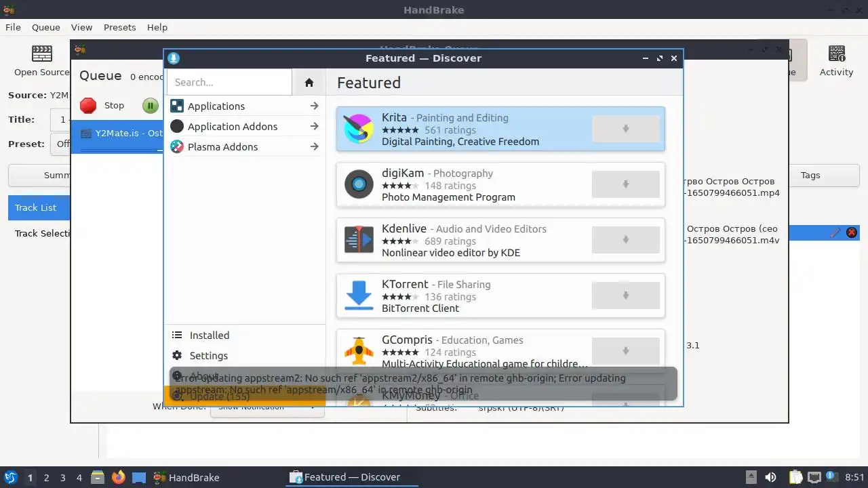Click the '148 ratings' text for digiKam
The height and width of the screenshot is (488, 868).
450,186
